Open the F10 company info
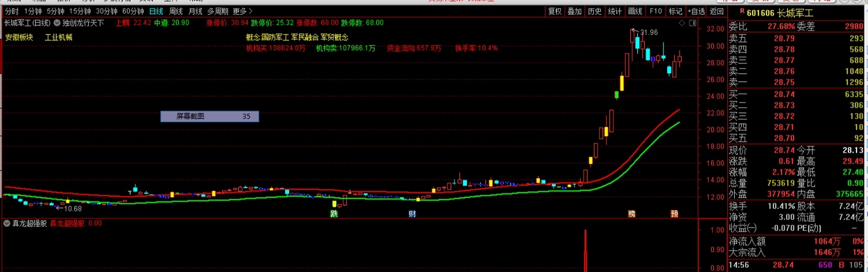 tap(656, 11)
